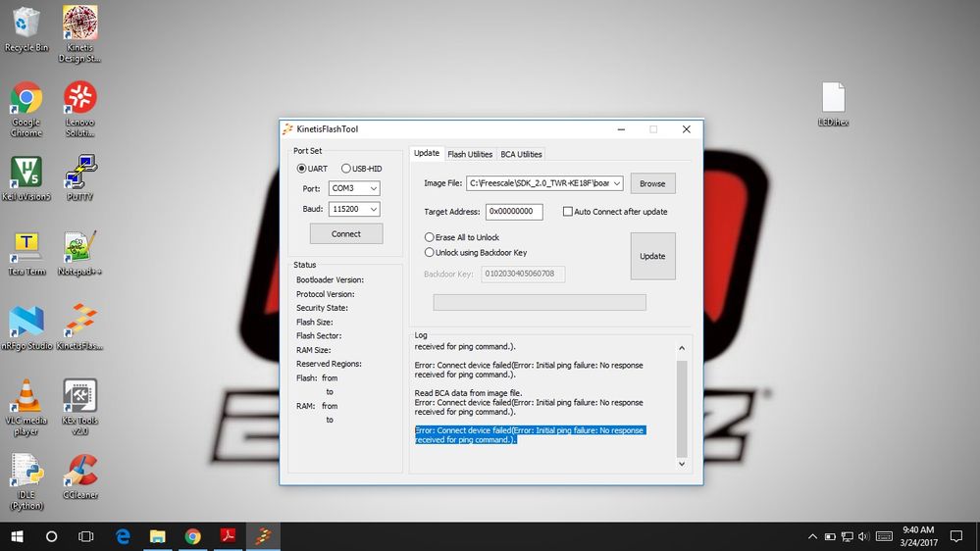Close the KinetisFlashTool window

[x=687, y=129]
